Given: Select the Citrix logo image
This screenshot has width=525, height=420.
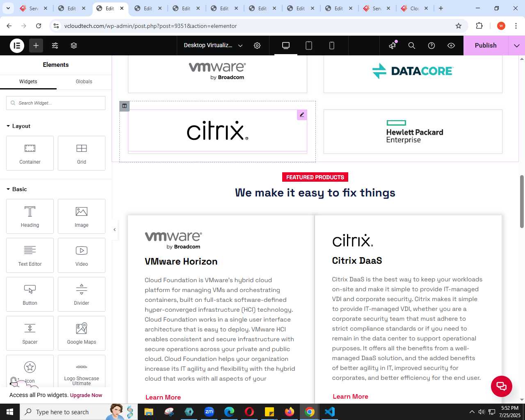Looking at the screenshot, I should (217, 131).
